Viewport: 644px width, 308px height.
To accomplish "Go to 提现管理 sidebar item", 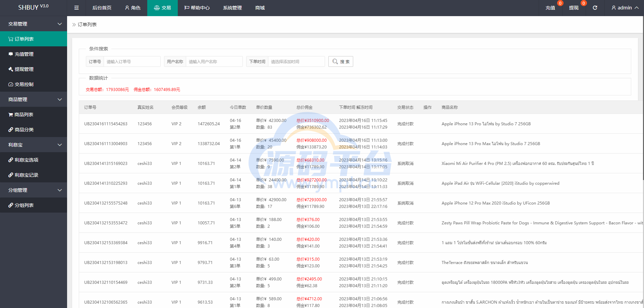I will click(x=34, y=69).
